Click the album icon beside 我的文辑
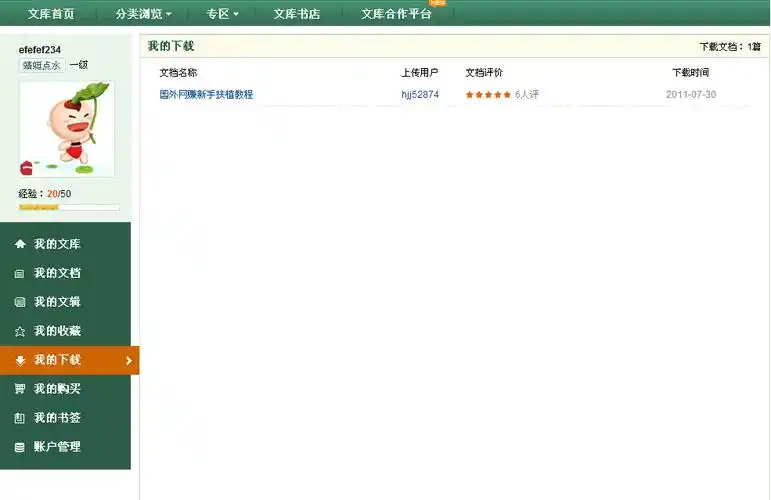Screen dimensions: 771x500 point(20,302)
